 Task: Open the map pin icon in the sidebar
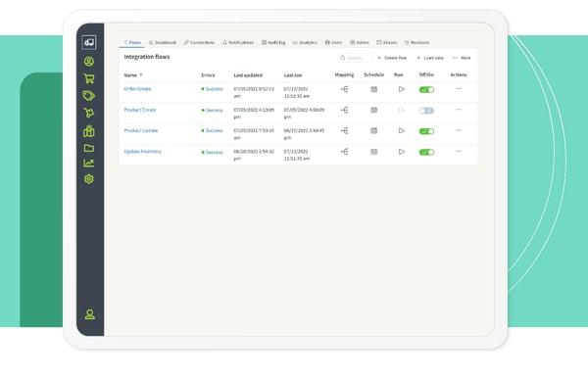89,131
